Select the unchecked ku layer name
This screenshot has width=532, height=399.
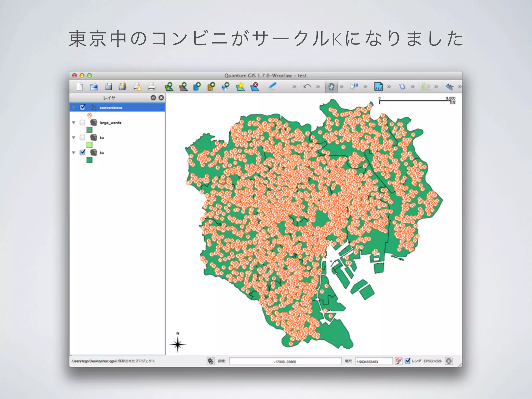pyautogui.click(x=102, y=138)
